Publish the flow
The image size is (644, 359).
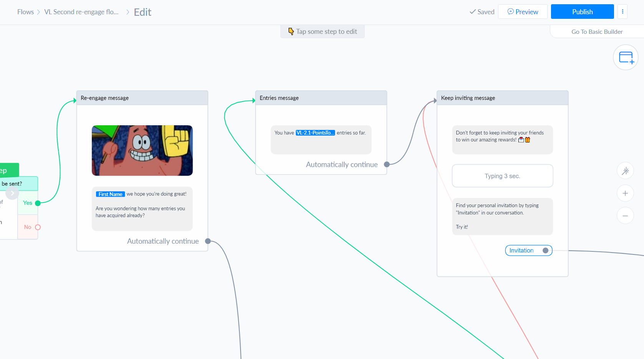click(x=582, y=12)
